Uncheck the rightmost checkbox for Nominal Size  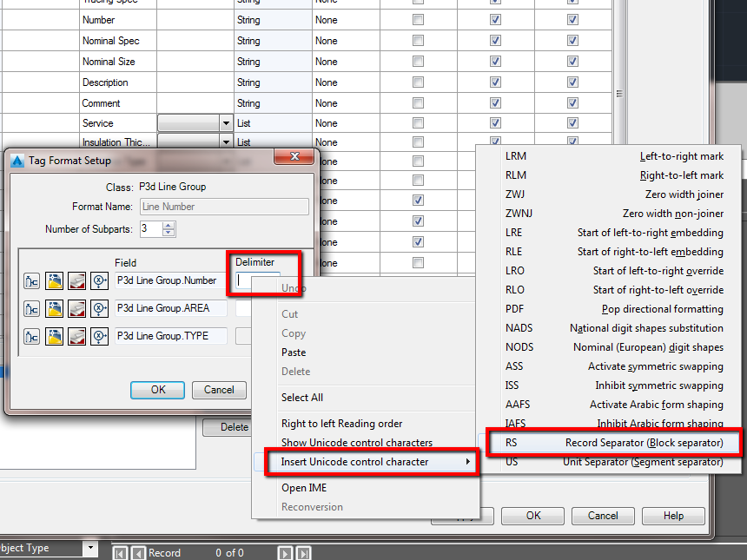[572, 61]
